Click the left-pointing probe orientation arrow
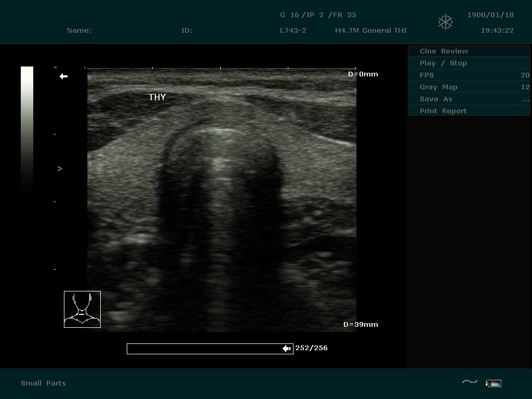The height and width of the screenshot is (399, 532). 63,76
